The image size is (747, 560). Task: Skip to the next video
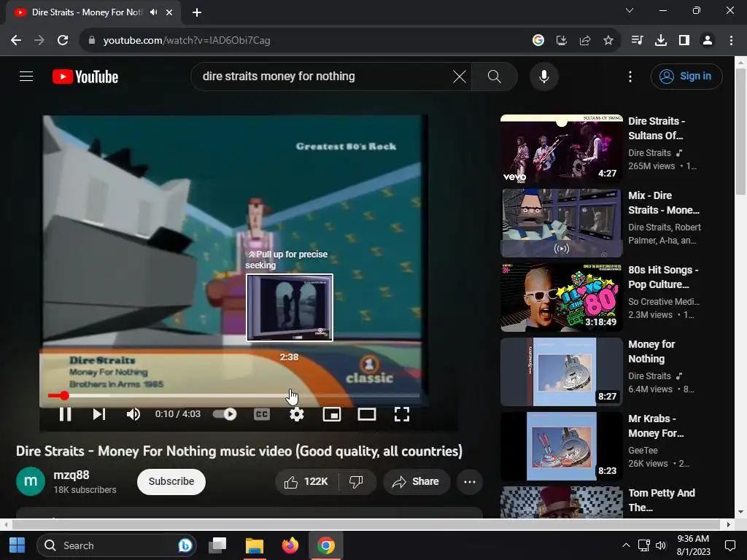99,414
